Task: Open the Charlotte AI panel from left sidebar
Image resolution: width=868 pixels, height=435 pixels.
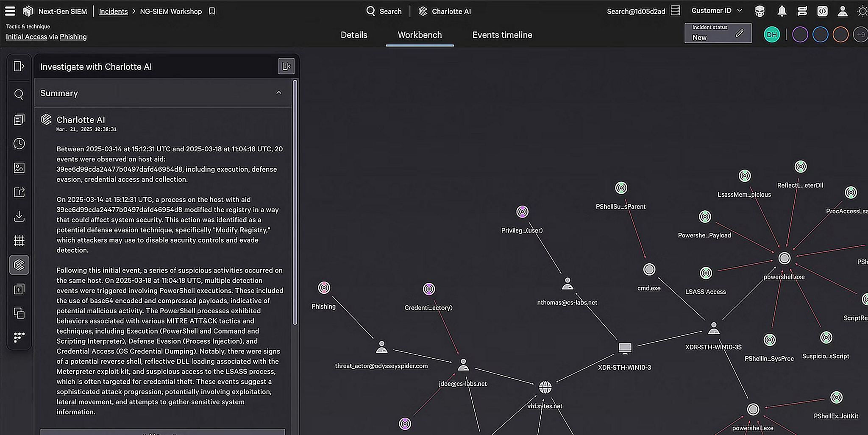Action: pos(19,265)
